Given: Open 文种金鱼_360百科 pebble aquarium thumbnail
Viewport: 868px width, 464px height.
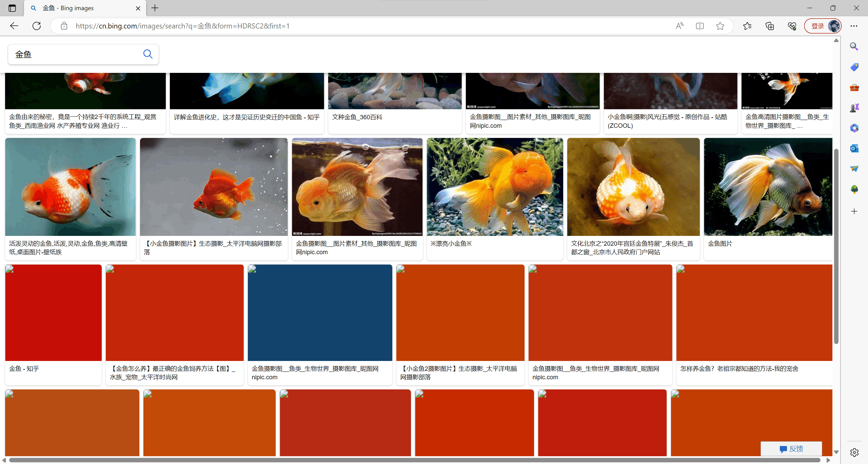Looking at the screenshot, I should point(395,91).
